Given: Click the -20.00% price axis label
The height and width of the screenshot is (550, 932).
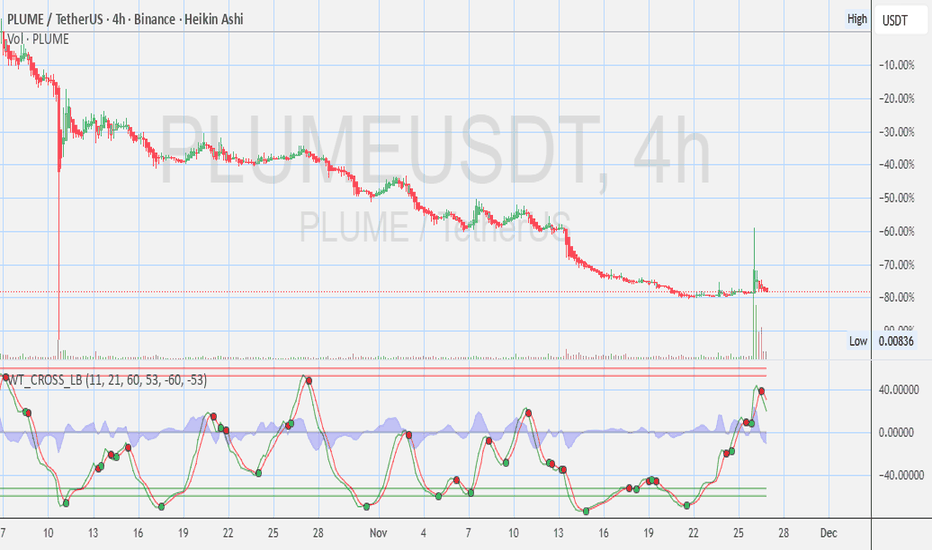Looking at the screenshot, I should (896, 98).
